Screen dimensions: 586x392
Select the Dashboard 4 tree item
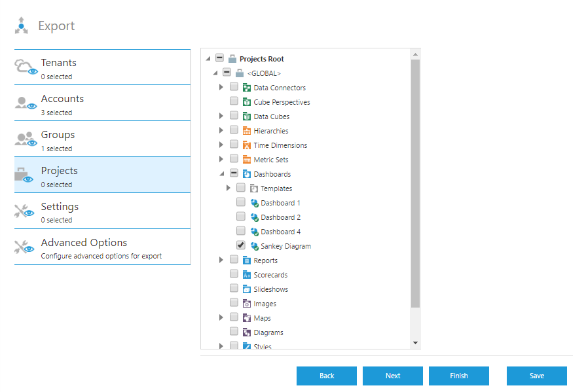[280, 232]
